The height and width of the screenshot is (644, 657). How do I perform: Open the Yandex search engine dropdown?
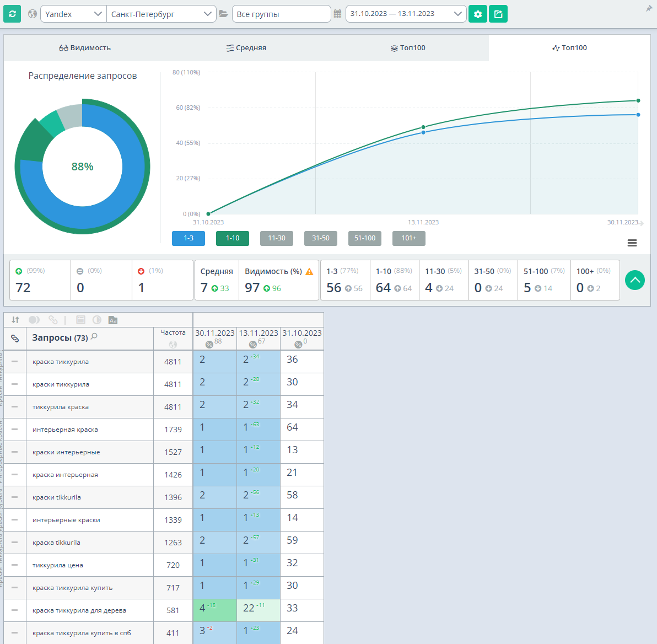[x=73, y=14]
